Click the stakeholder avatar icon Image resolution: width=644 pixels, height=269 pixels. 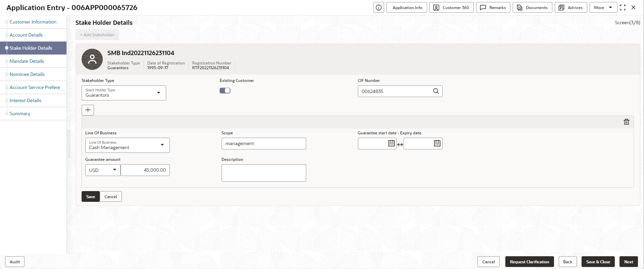(x=92, y=59)
